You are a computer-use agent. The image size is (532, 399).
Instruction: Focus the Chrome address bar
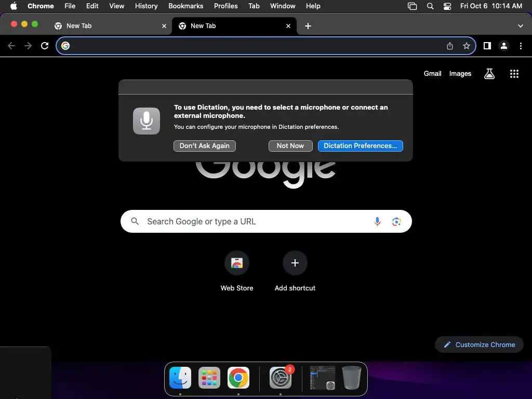click(x=266, y=46)
